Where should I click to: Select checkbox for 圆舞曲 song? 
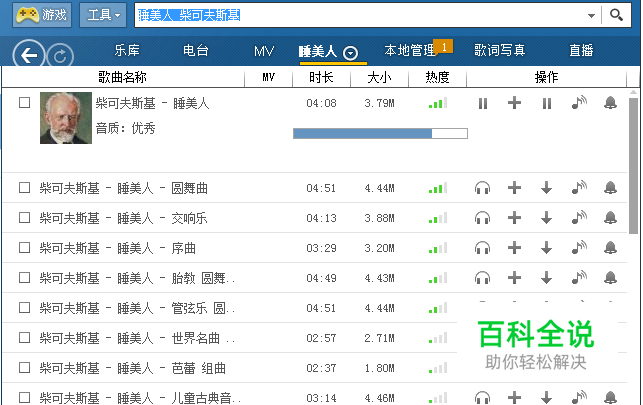tap(25, 188)
